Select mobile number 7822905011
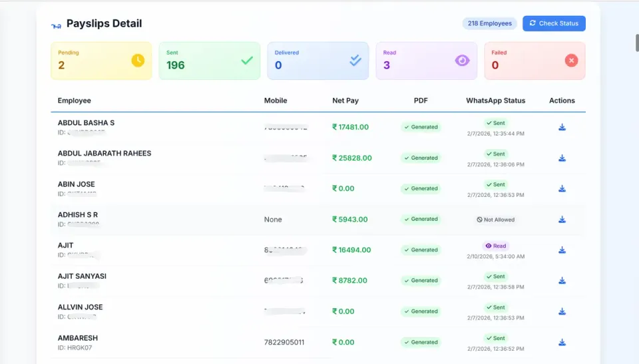This screenshot has height=364, width=639. pos(284,343)
